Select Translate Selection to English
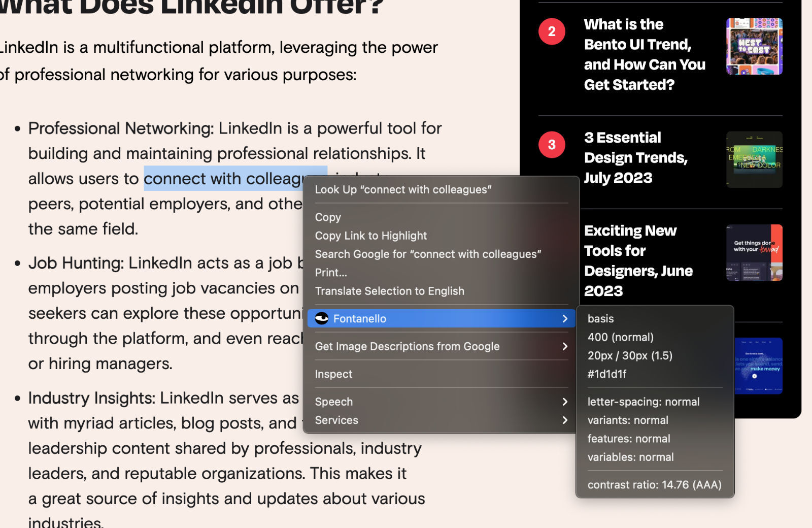This screenshot has height=528, width=812. pyautogui.click(x=389, y=291)
